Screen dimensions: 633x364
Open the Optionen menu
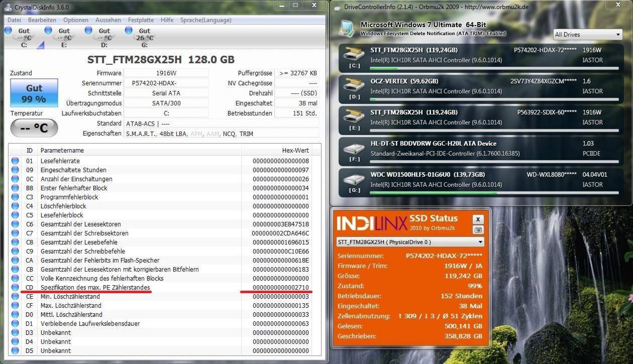click(x=76, y=20)
